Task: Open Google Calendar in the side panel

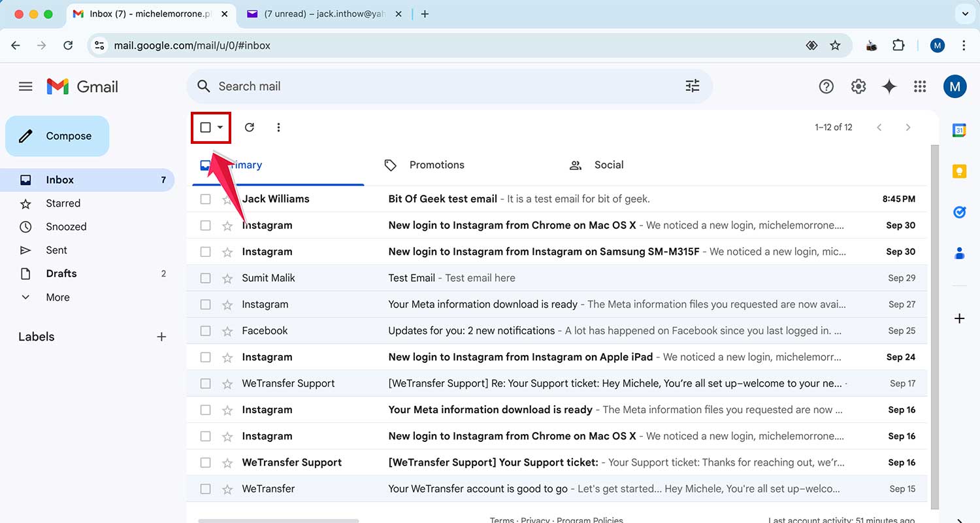Action: 959,129
